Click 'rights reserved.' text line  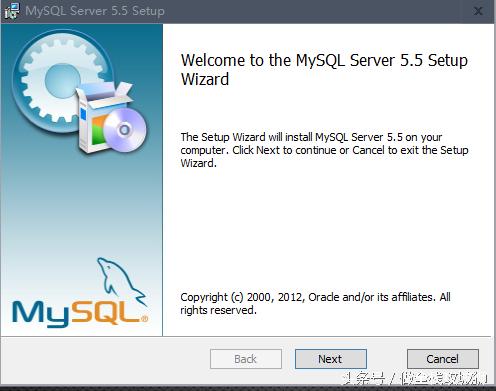[218, 310]
